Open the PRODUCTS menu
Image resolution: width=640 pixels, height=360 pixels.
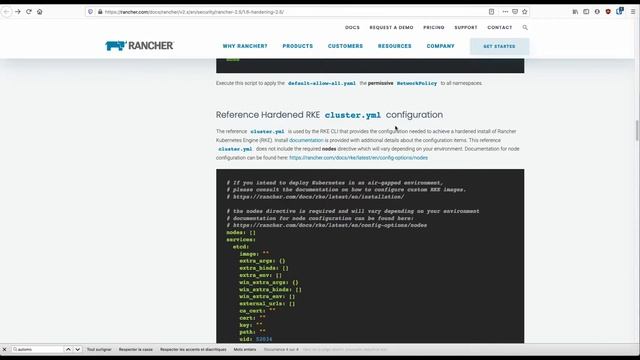tap(298, 46)
